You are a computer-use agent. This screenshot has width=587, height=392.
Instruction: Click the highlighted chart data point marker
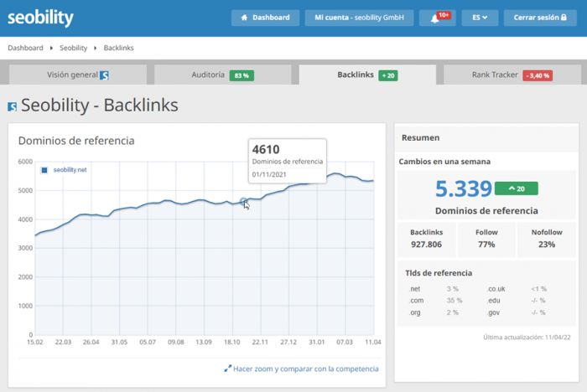243,202
